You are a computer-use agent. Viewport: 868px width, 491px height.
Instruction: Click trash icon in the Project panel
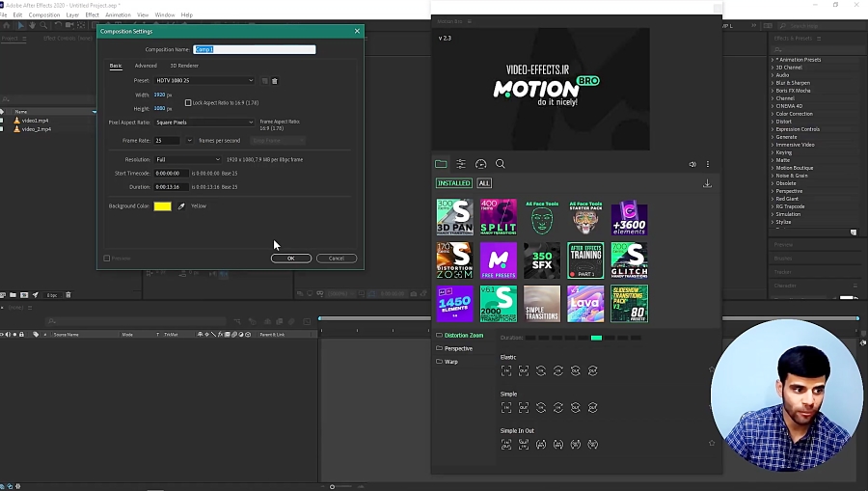(68, 295)
